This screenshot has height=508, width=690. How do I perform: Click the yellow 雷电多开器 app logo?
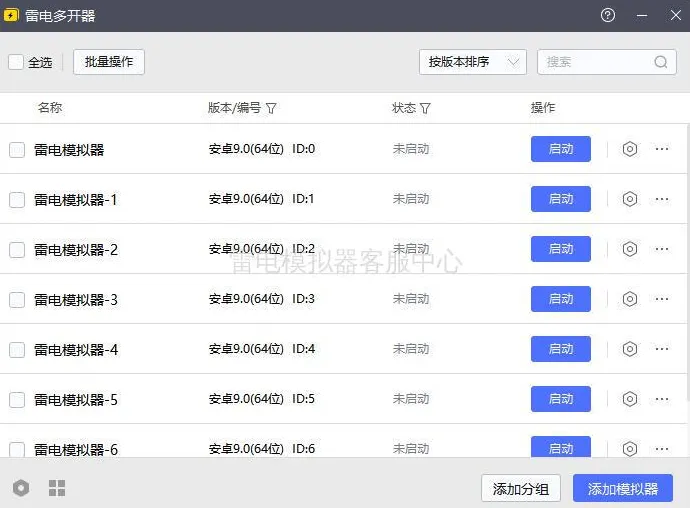11,15
